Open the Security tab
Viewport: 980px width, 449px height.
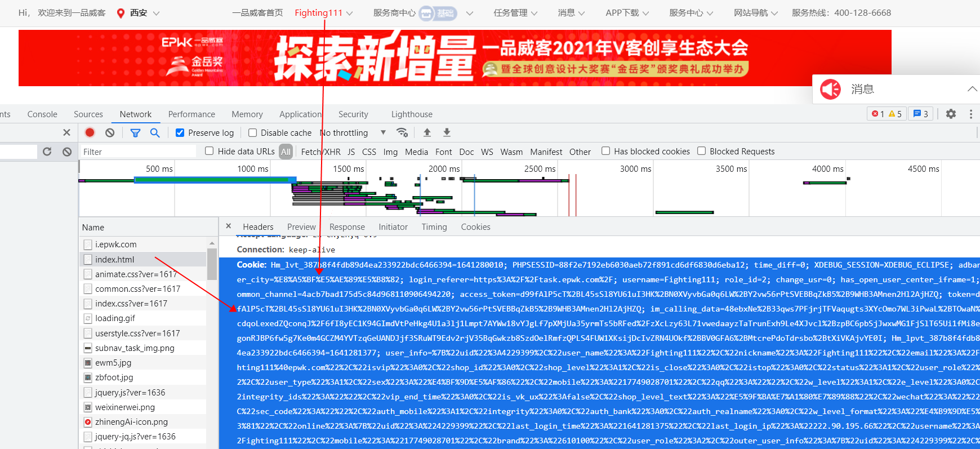353,114
